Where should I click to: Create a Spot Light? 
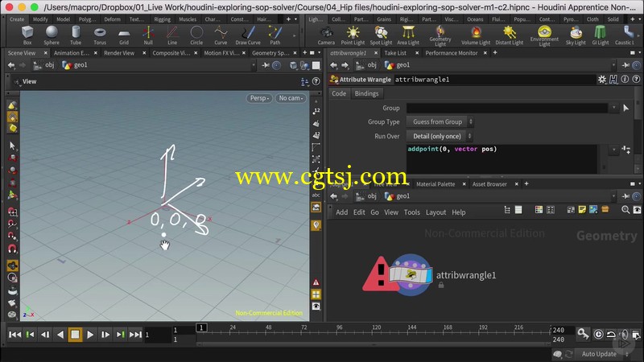(381, 35)
